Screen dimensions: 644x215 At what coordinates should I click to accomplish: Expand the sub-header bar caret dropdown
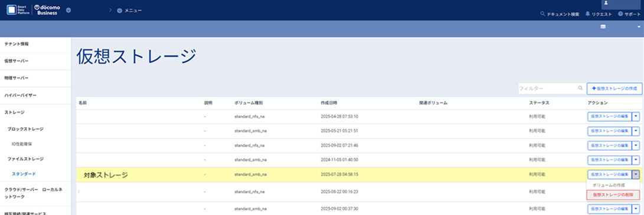[x=639, y=27]
